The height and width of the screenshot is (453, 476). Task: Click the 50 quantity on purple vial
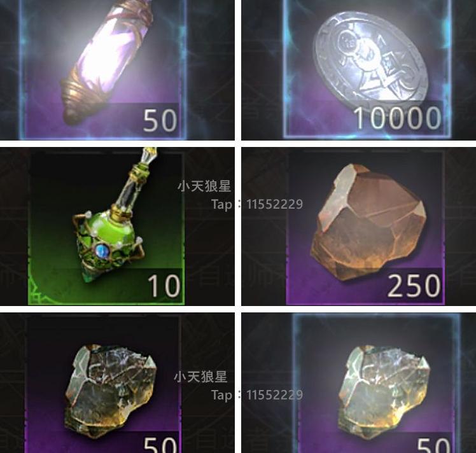pyautogui.click(x=160, y=120)
